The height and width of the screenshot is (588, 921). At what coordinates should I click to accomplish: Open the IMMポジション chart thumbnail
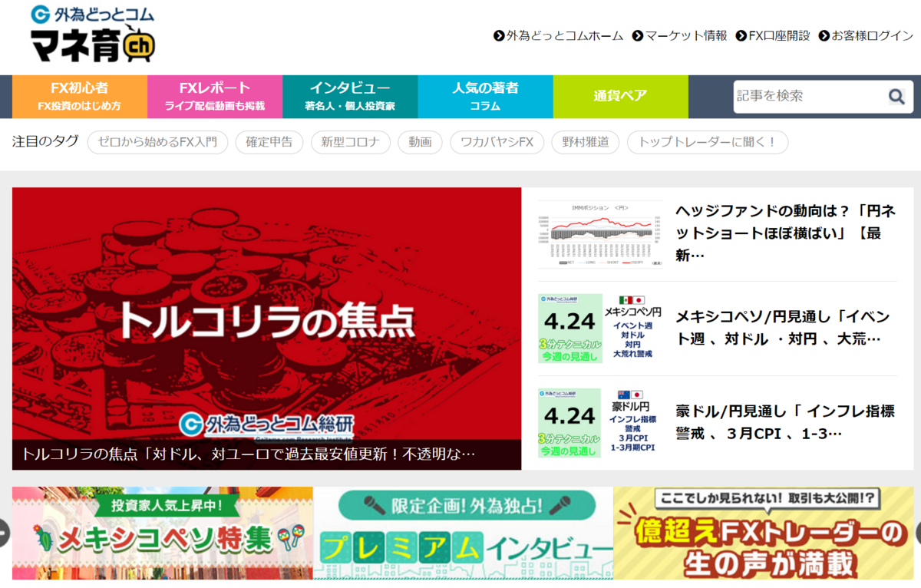(600, 234)
